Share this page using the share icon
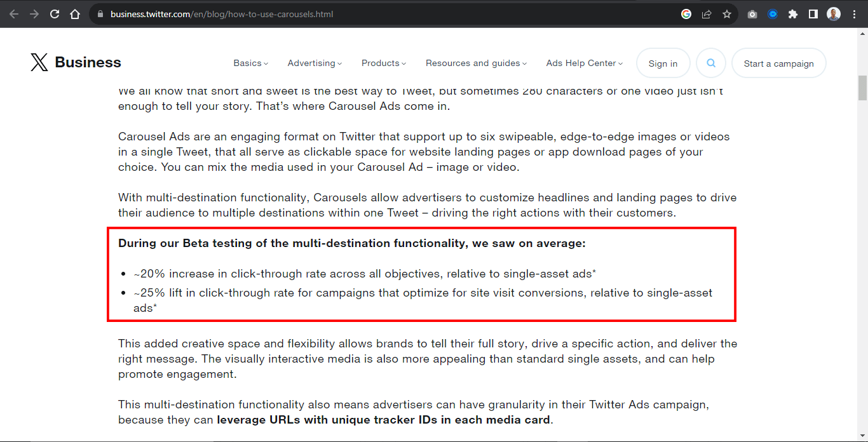Screen dimensions: 868x442 [707, 14]
